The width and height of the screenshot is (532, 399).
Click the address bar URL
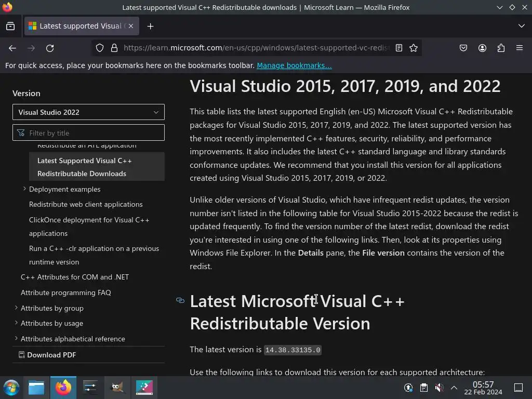click(257, 48)
